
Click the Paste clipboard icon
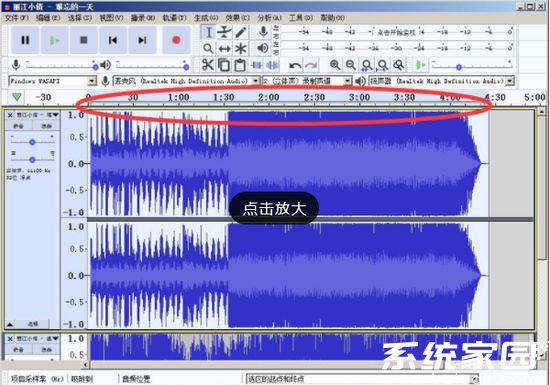pyautogui.click(x=240, y=65)
